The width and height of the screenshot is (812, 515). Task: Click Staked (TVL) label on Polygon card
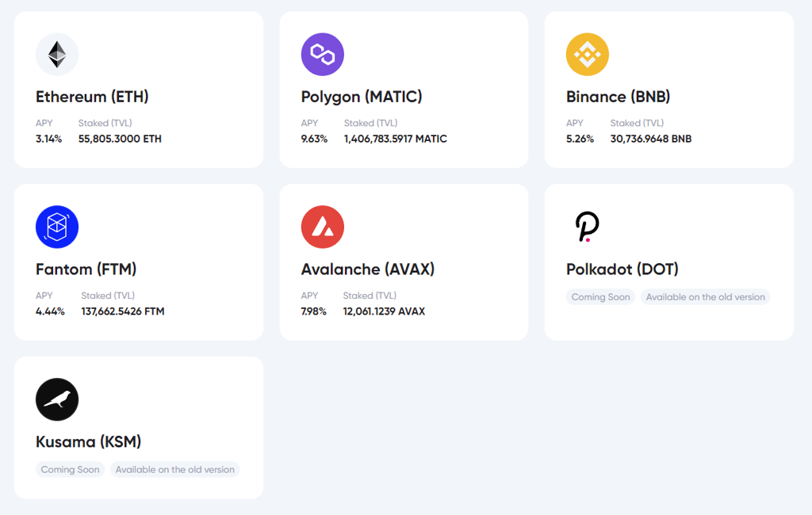pos(371,123)
